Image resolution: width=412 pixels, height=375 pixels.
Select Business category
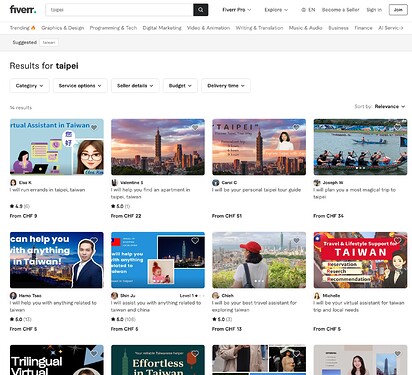click(338, 28)
